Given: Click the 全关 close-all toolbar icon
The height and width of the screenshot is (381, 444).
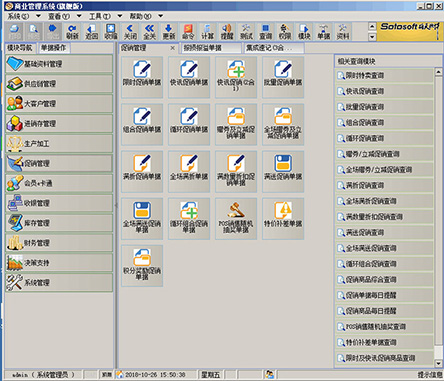Looking at the screenshot, I should click(x=150, y=32).
